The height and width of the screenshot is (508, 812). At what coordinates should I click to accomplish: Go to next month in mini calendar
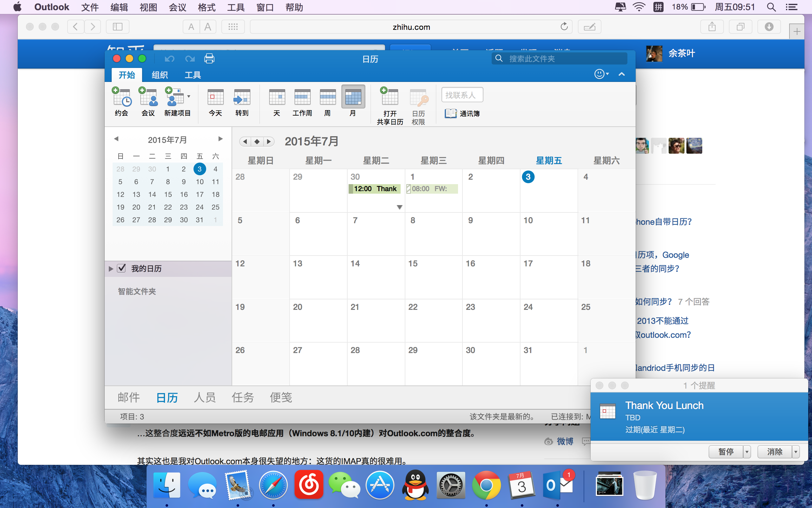tap(220, 138)
